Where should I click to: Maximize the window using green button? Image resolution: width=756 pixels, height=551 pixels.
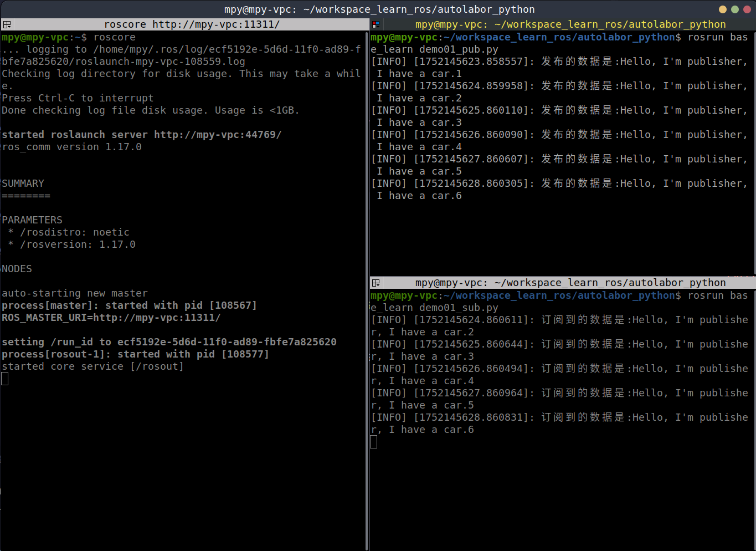pos(735,9)
